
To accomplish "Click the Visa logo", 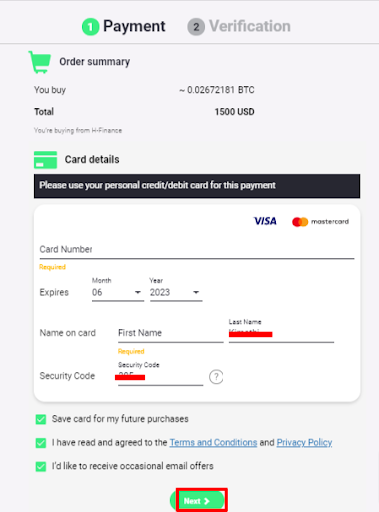I will click(x=265, y=221).
